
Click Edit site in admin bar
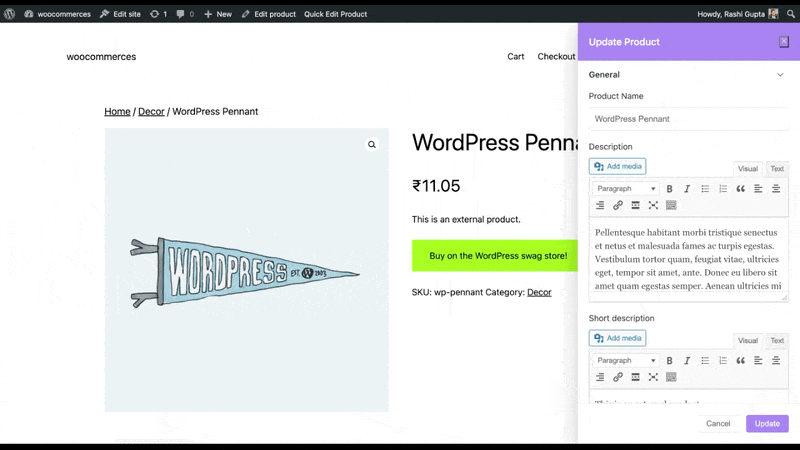coord(120,14)
